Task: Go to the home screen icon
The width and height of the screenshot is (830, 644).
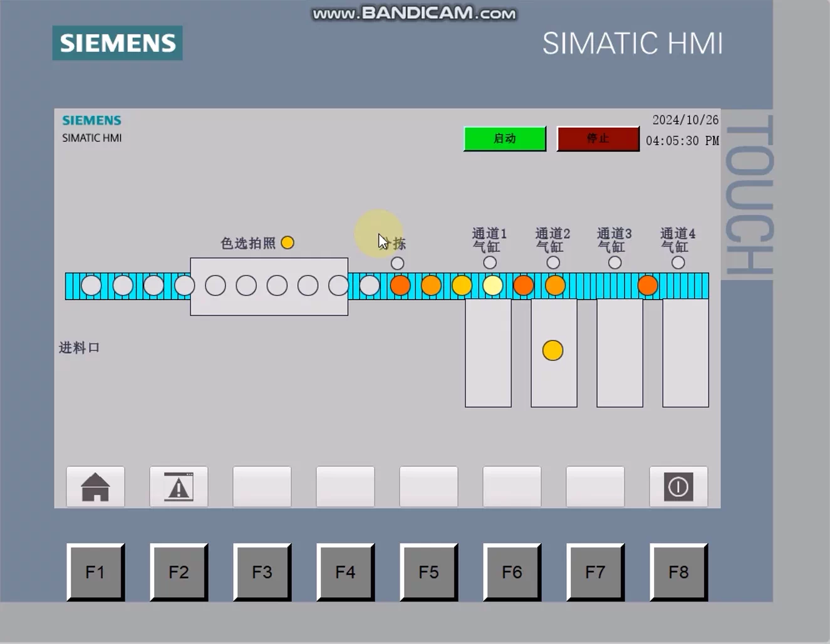Action: (x=95, y=487)
